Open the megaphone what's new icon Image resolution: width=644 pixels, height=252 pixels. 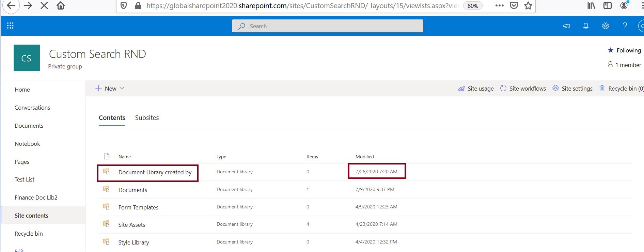click(566, 26)
